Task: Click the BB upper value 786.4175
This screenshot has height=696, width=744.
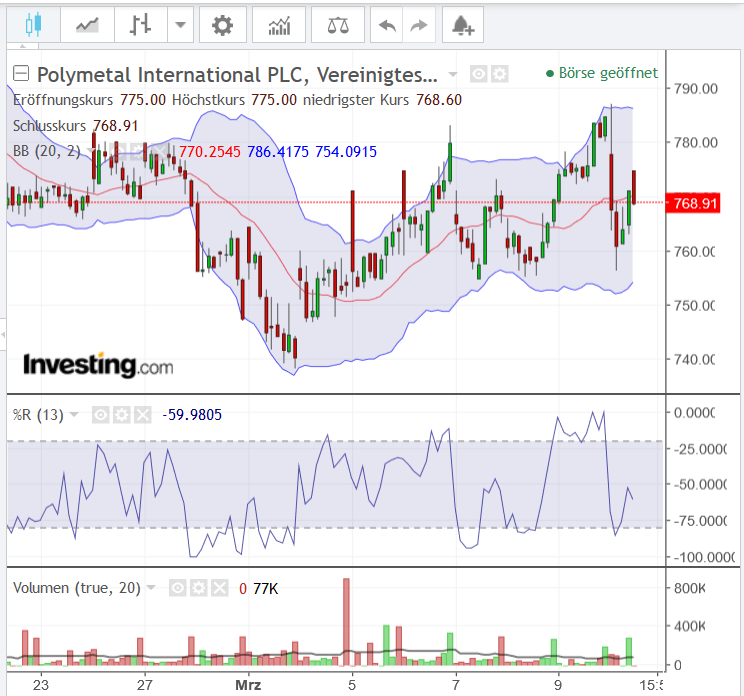Action: point(278,152)
